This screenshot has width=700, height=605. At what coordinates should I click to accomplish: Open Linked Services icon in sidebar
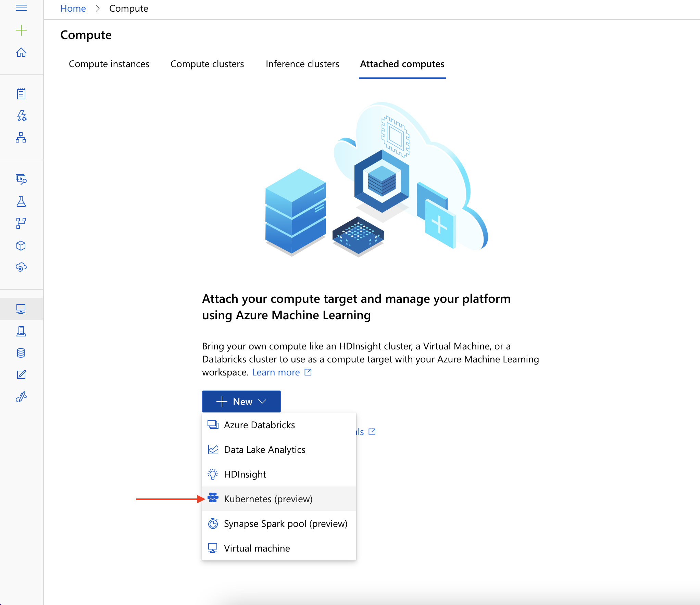point(21,397)
